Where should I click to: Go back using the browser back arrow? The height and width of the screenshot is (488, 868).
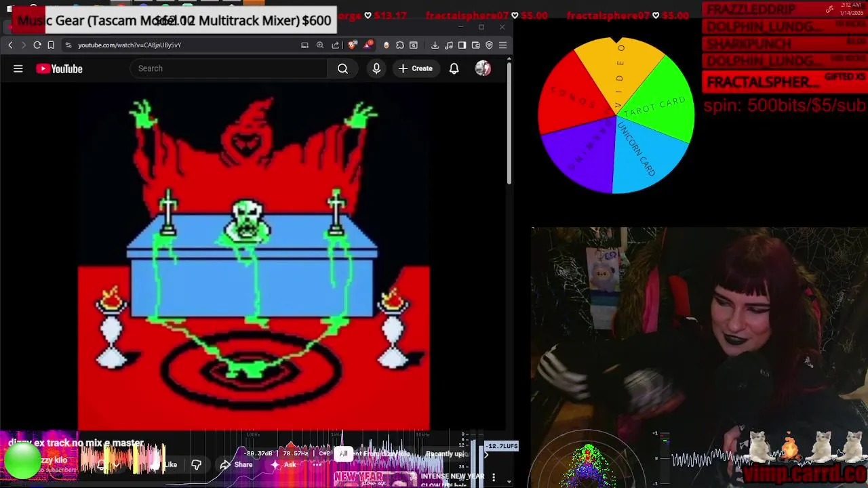click(x=10, y=45)
